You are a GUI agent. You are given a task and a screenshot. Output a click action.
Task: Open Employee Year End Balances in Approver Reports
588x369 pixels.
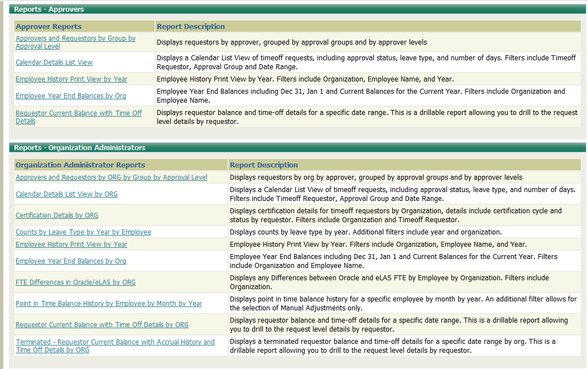click(x=71, y=96)
